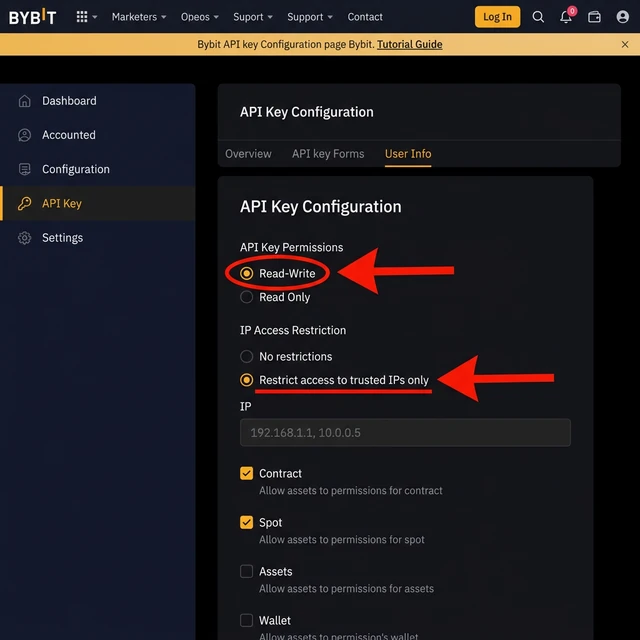The width and height of the screenshot is (640, 640).
Task: Click the Configuration sidebar icon
Action: pyautogui.click(x=24, y=169)
